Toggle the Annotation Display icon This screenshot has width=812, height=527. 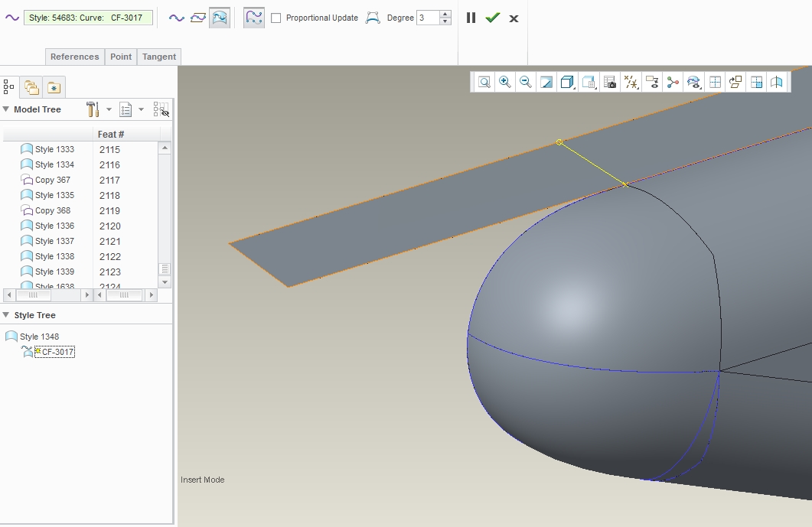[652, 83]
